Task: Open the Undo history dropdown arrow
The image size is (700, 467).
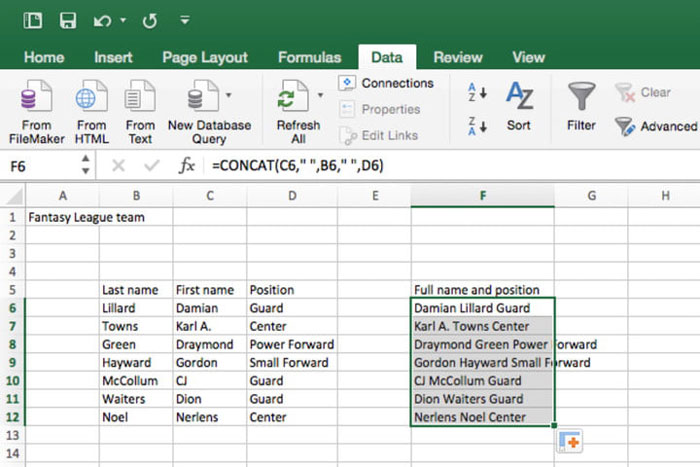Action: 123,20
